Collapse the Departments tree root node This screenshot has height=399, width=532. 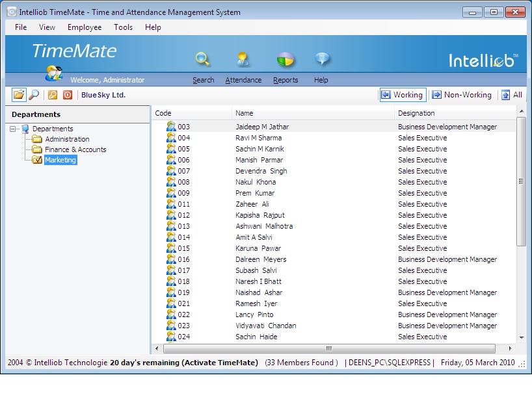click(13, 129)
